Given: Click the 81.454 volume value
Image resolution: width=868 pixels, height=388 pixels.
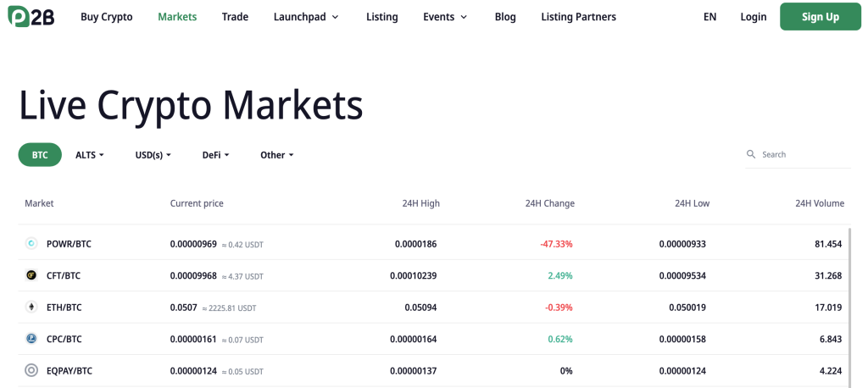Looking at the screenshot, I should click(x=828, y=243).
